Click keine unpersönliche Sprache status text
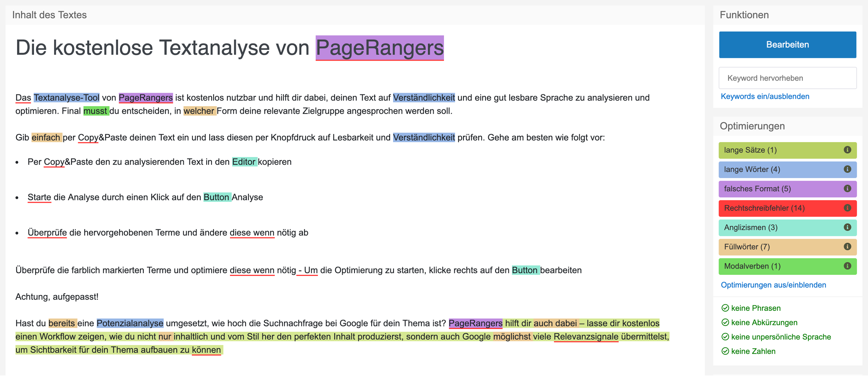 coord(781,337)
